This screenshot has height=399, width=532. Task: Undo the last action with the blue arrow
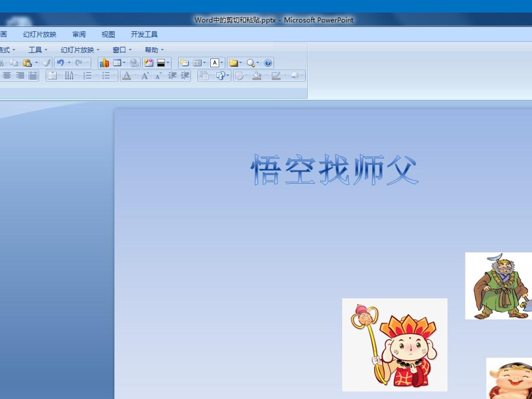[61, 63]
